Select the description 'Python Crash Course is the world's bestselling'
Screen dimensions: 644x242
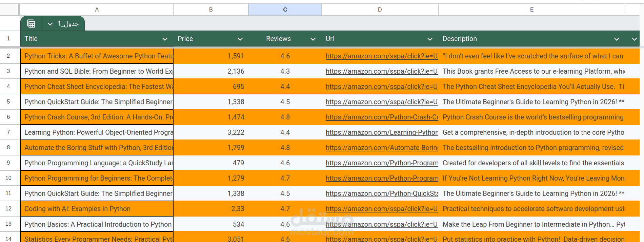[531, 117]
